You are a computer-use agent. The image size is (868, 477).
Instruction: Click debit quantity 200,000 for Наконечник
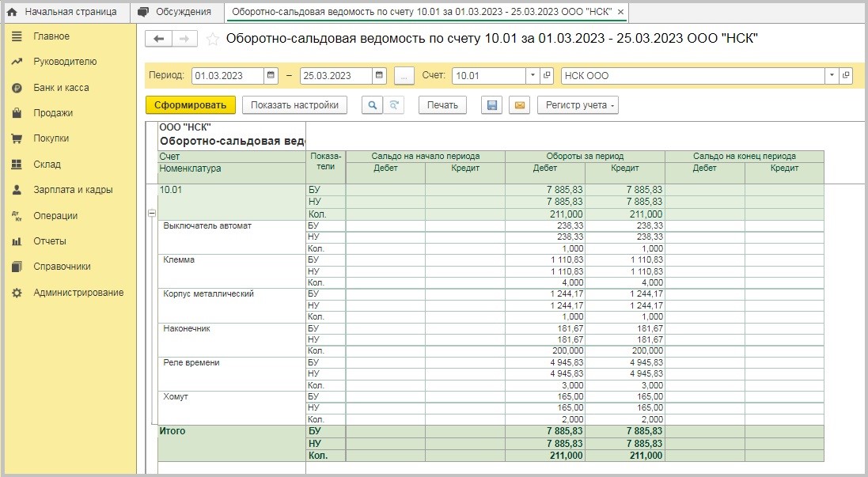point(544,351)
